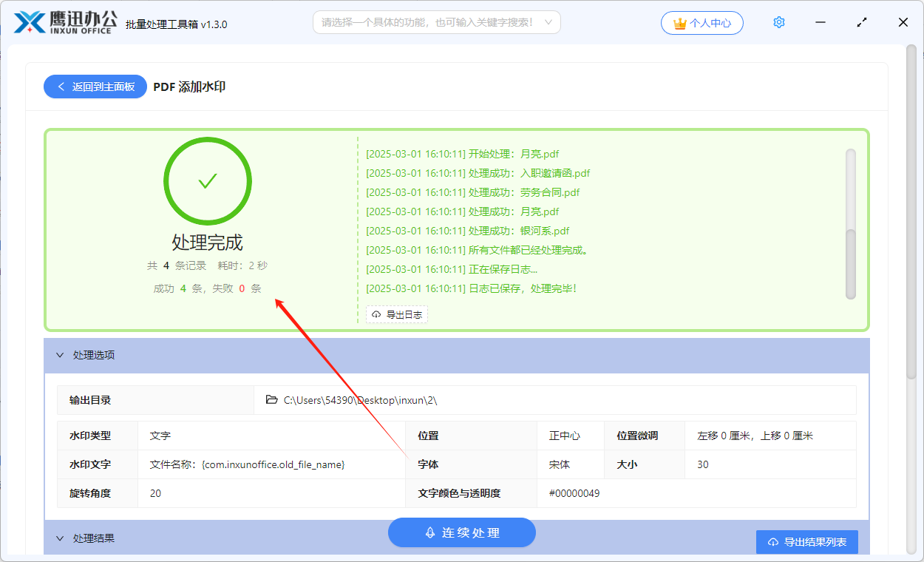Click the crown icon in 个人中心
The image size is (924, 562).
(680, 24)
